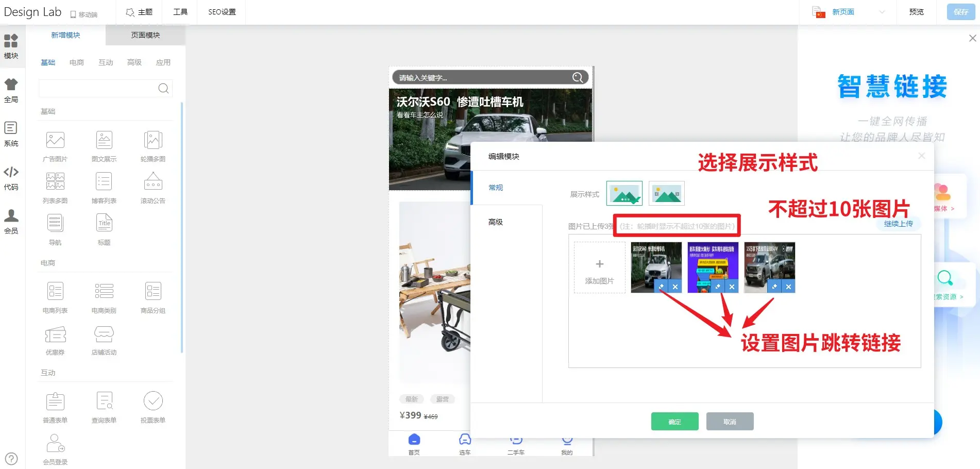Choose the dots-indicator display style option

pos(624,194)
